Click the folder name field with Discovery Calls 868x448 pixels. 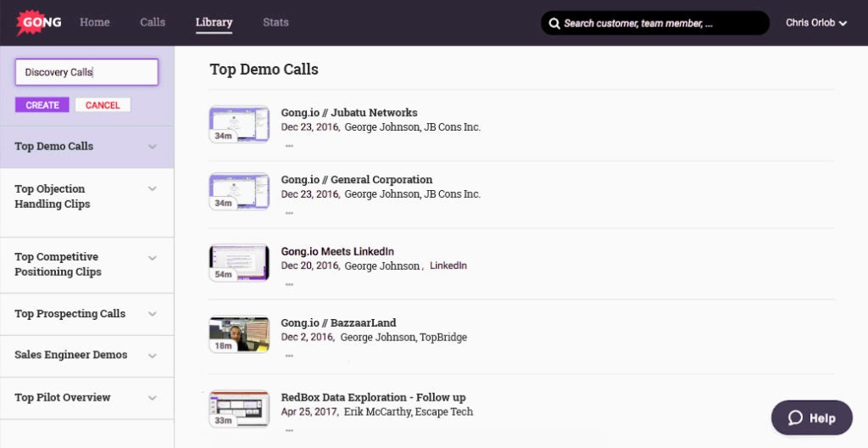click(x=87, y=72)
